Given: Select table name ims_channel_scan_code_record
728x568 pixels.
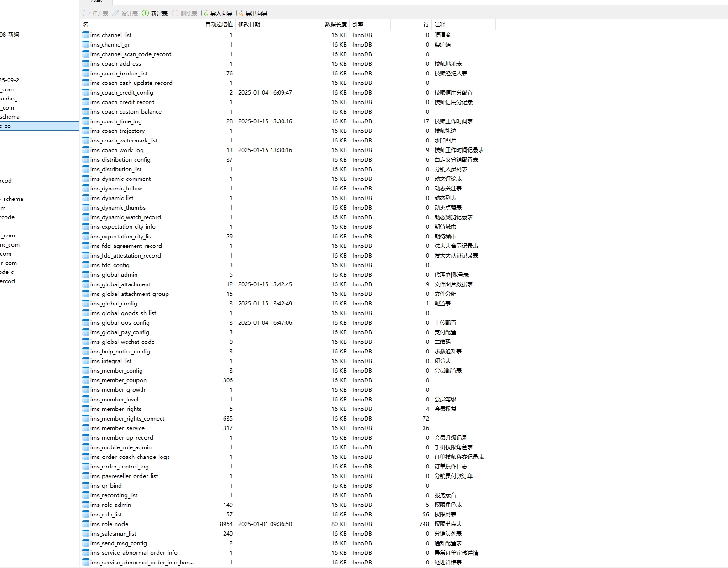Looking at the screenshot, I should [x=131, y=54].
